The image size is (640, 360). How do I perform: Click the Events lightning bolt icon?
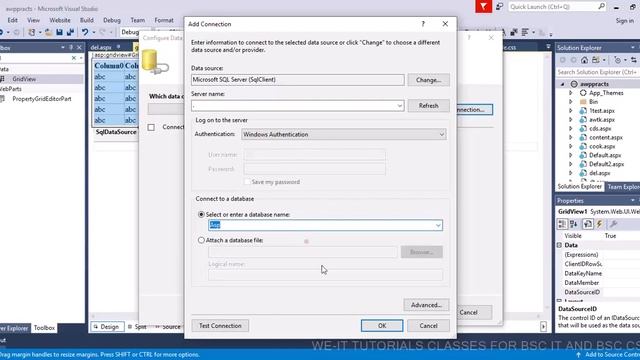600,224
